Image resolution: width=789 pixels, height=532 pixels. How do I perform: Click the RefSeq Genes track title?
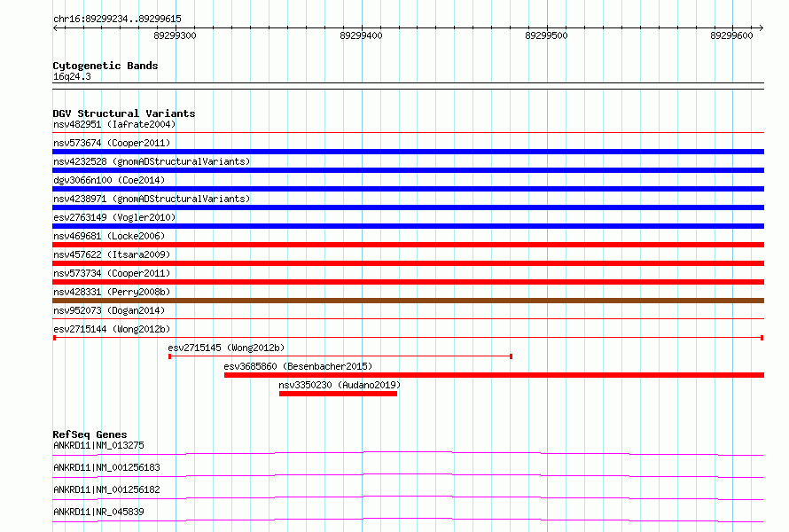pyautogui.click(x=90, y=434)
